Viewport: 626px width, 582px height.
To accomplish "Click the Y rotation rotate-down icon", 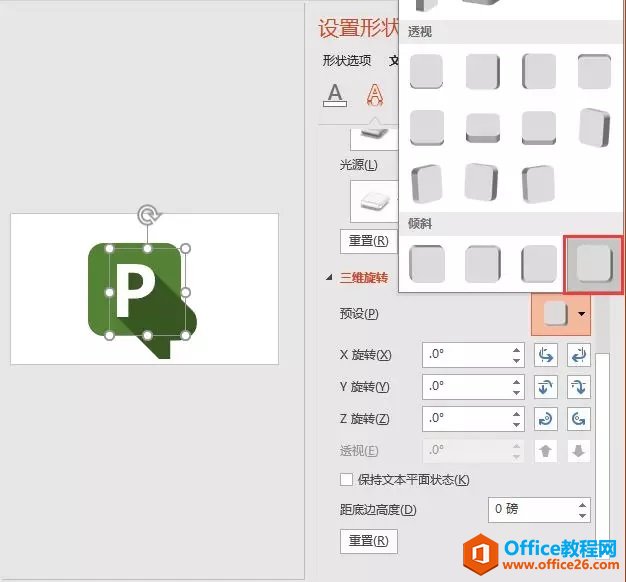I will coord(579,387).
